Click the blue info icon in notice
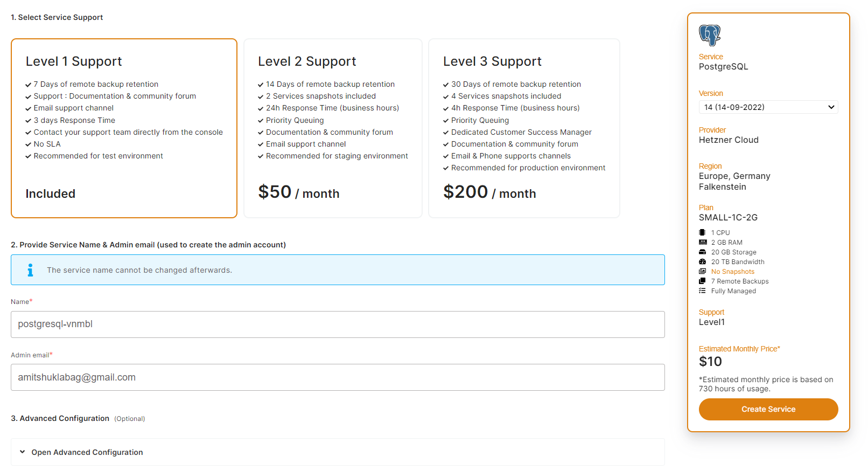The width and height of the screenshot is (868, 470). 30,270
